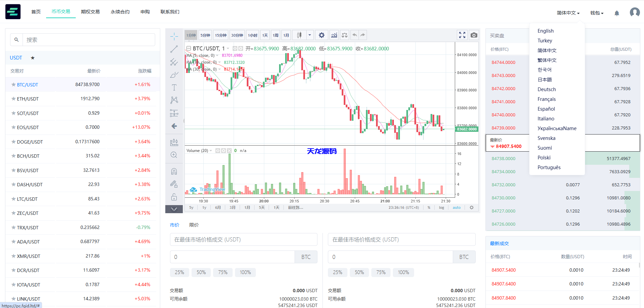Toggle stay in drawing mode pencil lock
The image size is (644, 308).
point(174,184)
